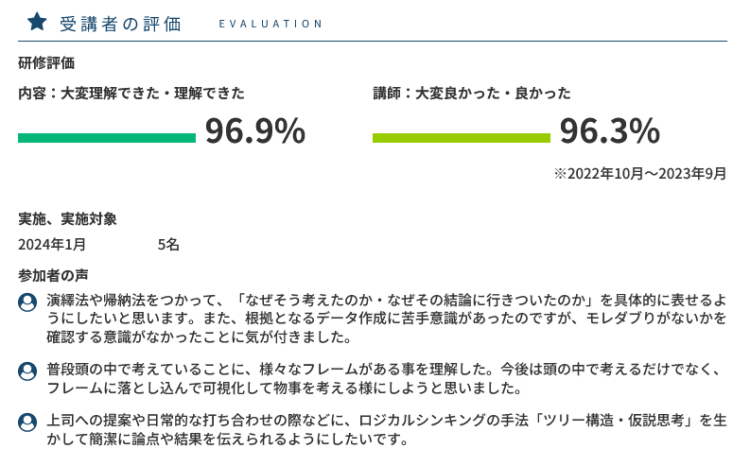The height and width of the screenshot is (466, 750).
Task: Click the 5名 participant count
Action: pos(168,244)
